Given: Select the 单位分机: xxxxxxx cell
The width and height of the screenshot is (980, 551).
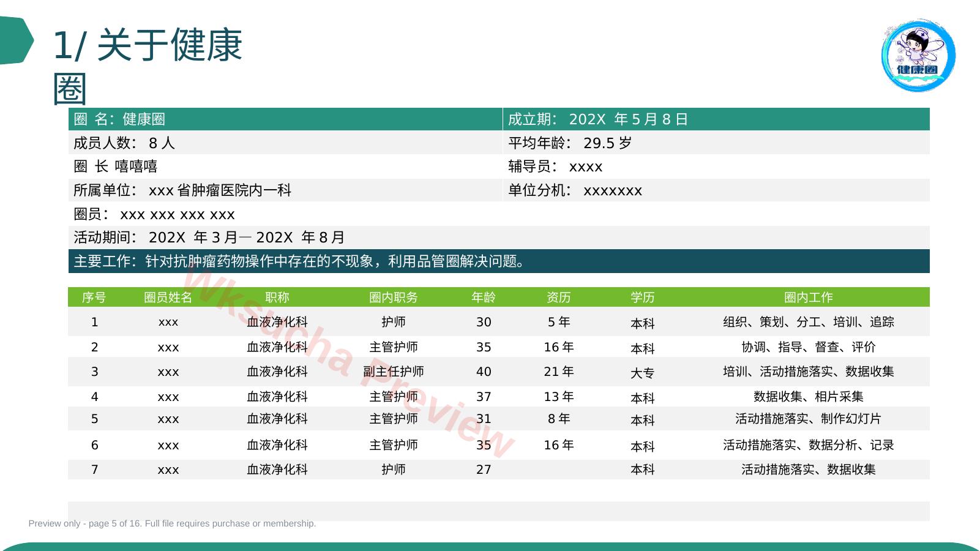Looking at the screenshot, I should 716,190.
